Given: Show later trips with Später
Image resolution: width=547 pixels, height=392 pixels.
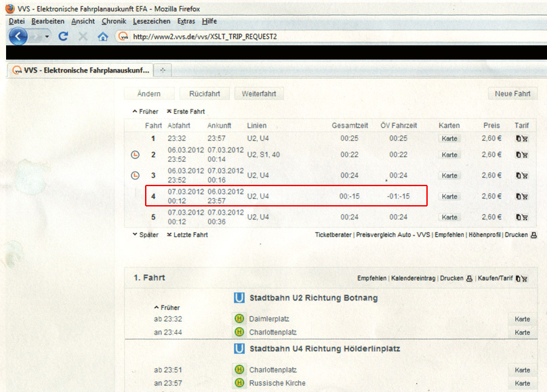Looking at the screenshot, I should [146, 235].
